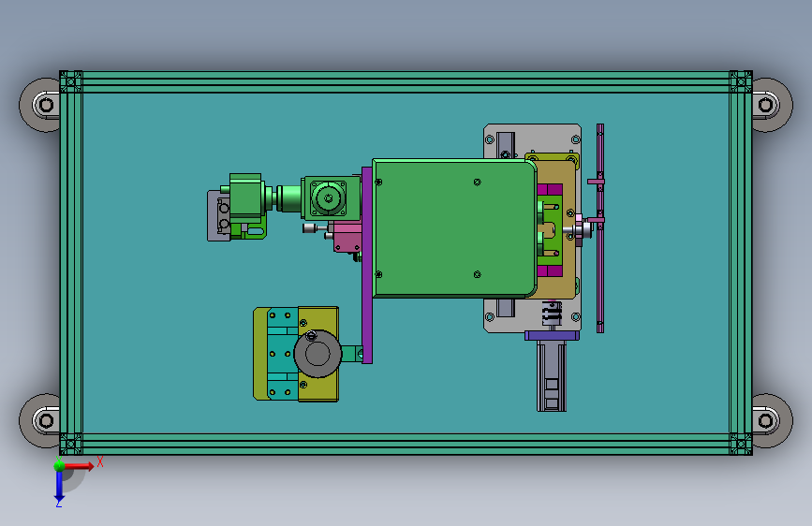The image size is (812, 526).
Task: Select the green gearbox with circular flange
Action: 332,197
